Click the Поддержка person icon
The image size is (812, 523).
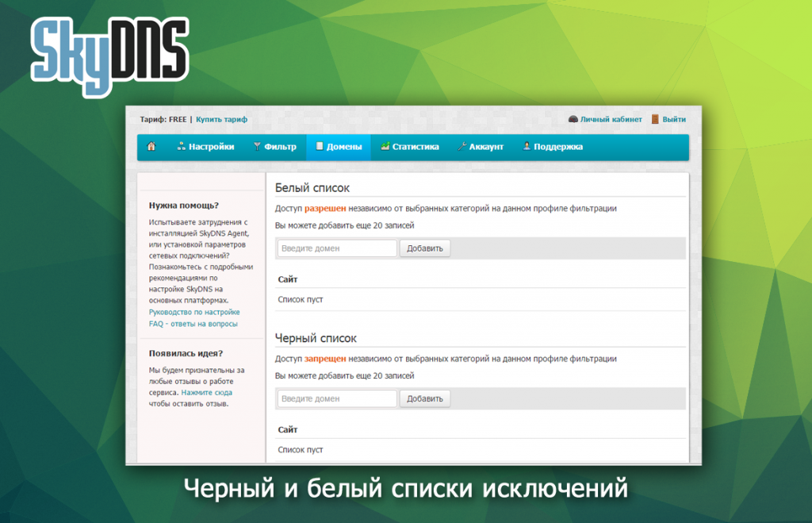pyautogui.click(x=527, y=146)
